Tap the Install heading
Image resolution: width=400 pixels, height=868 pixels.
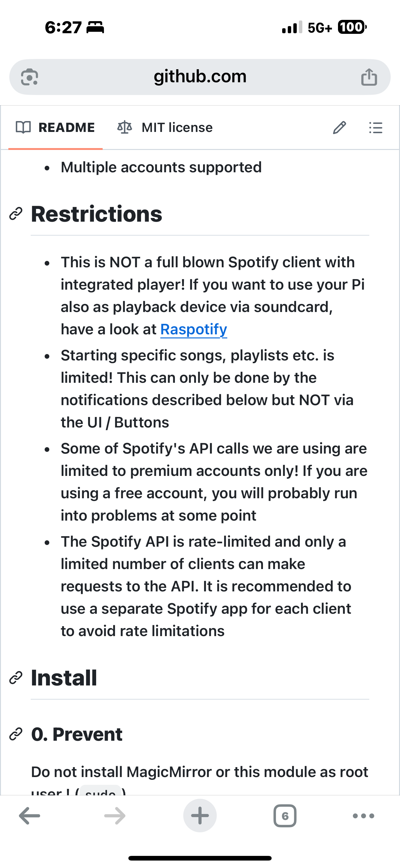click(x=64, y=678)
